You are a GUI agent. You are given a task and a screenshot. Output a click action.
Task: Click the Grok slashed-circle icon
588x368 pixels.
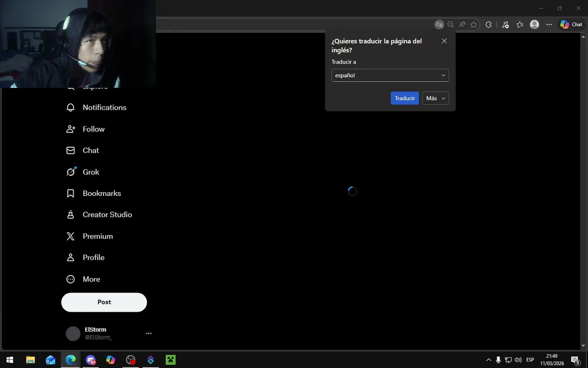[70, 172]
